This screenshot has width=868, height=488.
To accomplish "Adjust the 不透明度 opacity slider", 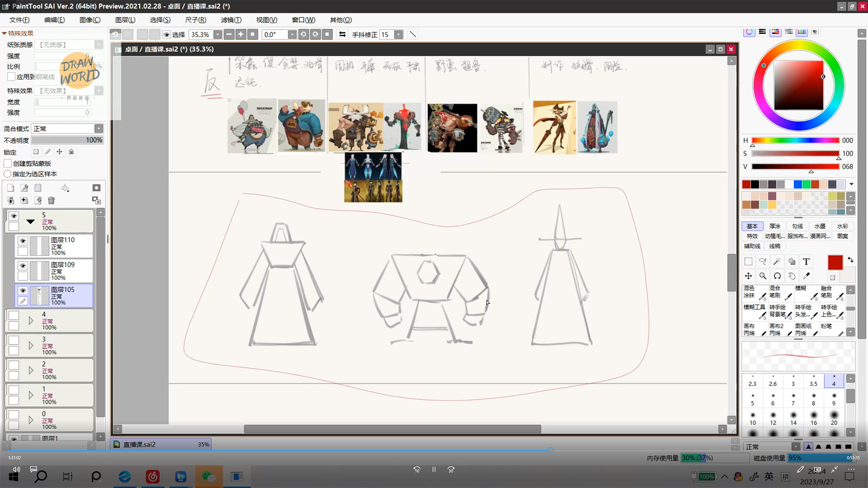I will pos(67,140).
